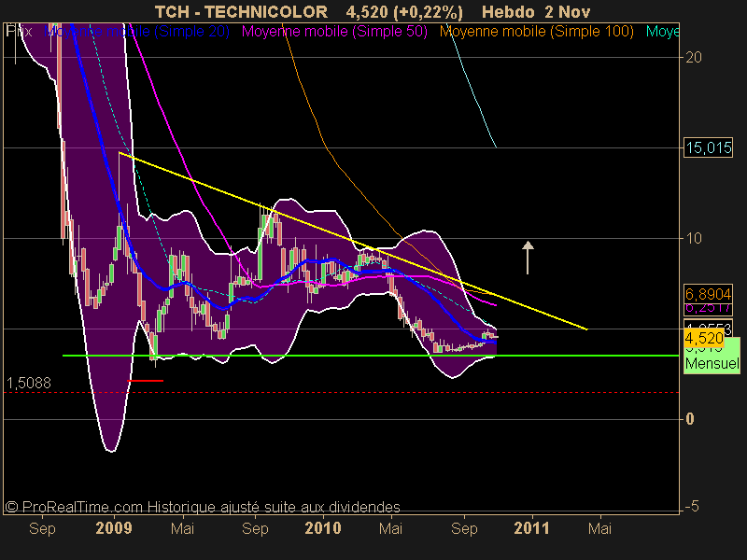Screen dimensions: 747x560
Task: Click the 2011 time axis label
Action: [531, 528]
